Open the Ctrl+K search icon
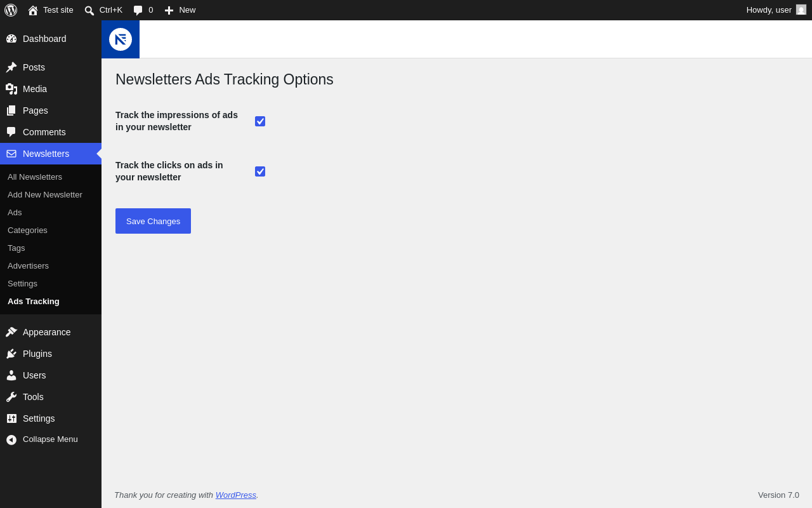 coord(89,10)
